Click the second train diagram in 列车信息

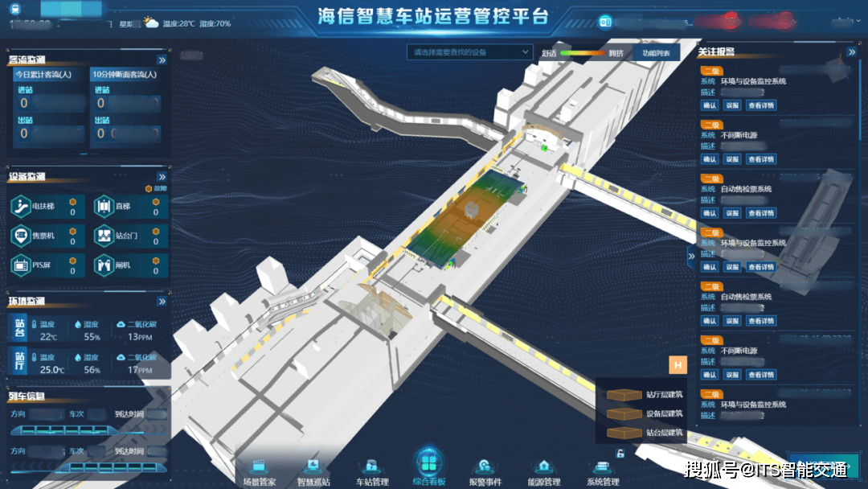pyautogui.click(x=112, y=467)
